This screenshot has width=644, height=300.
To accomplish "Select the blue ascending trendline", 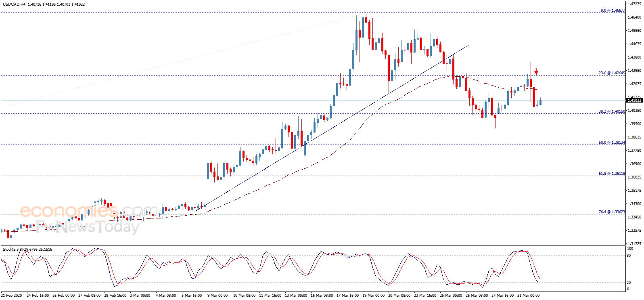I will 332,128.
